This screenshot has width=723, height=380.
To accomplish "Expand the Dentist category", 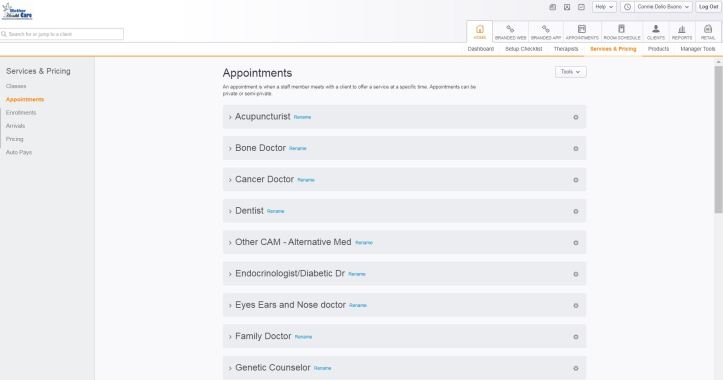I will [230, 211].
